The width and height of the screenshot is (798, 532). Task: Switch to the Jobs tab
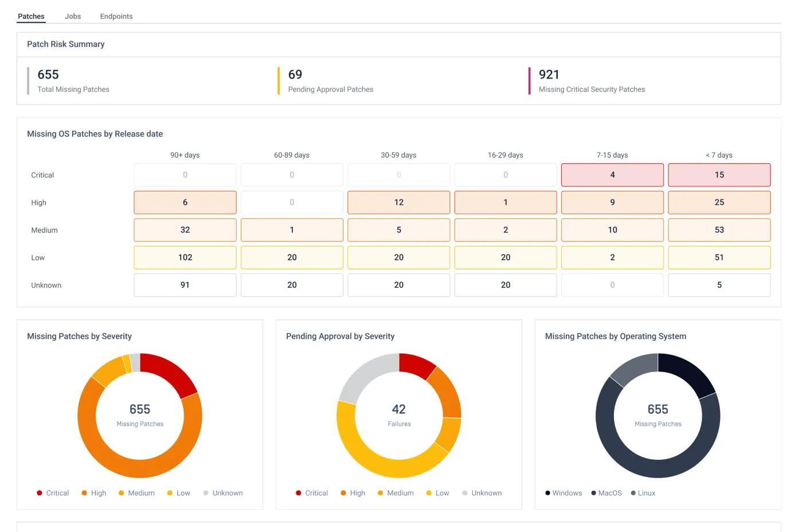pyautogui.click(x=73, y=16)
